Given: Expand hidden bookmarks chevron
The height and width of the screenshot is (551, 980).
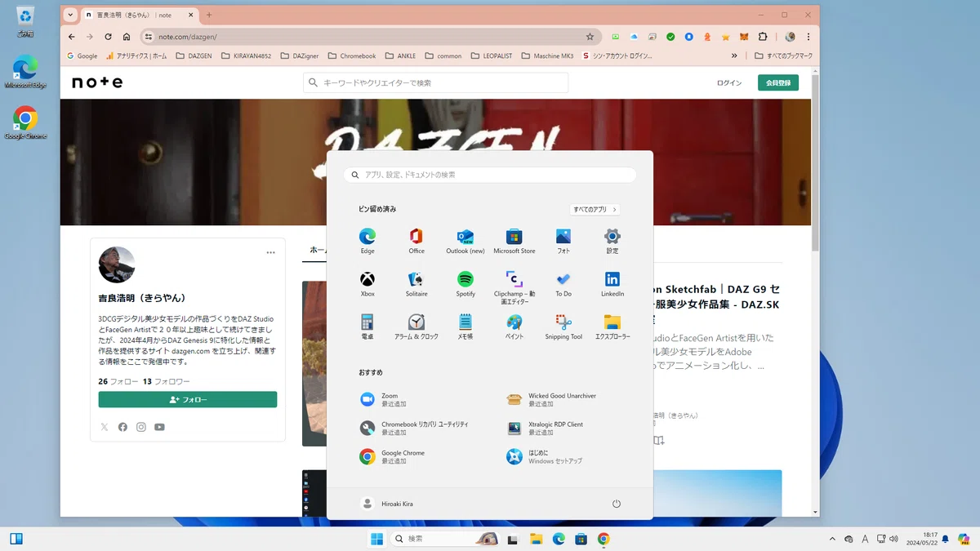Looking at the screenshot, I should click(x=734, y=56).
